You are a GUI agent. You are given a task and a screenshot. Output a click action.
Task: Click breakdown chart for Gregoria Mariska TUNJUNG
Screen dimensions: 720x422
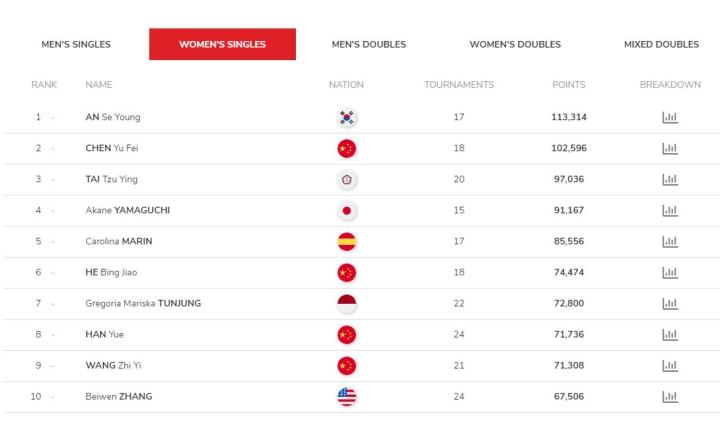coord(670,304)
